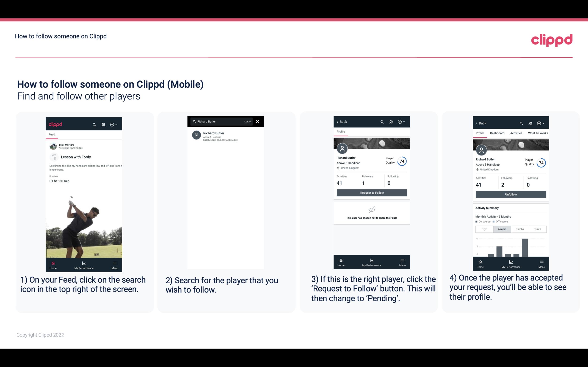Screen dimensions: 588x367
Task: Click the Back arrow on profile screen
Action: 338,122
